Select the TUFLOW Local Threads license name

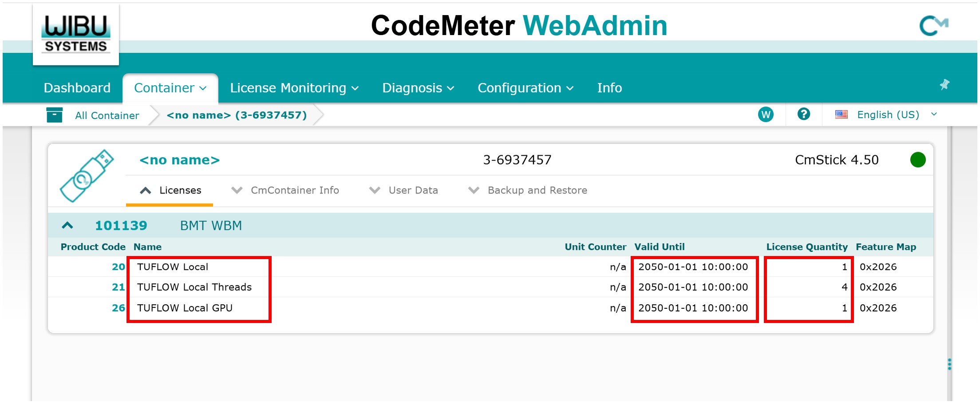coord(194,287)
